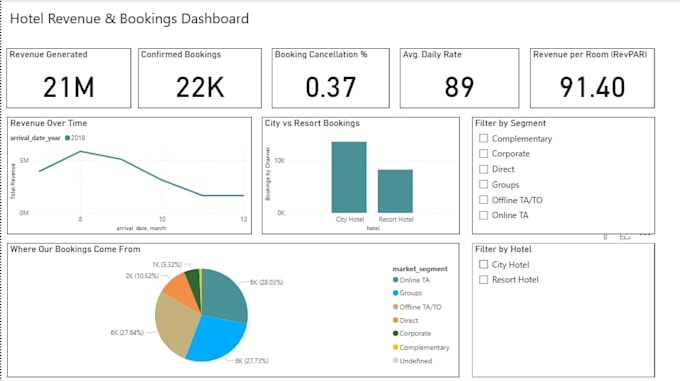Click the Revenue Generated 21M card
The image size is (680, 381).
[69, 78]
